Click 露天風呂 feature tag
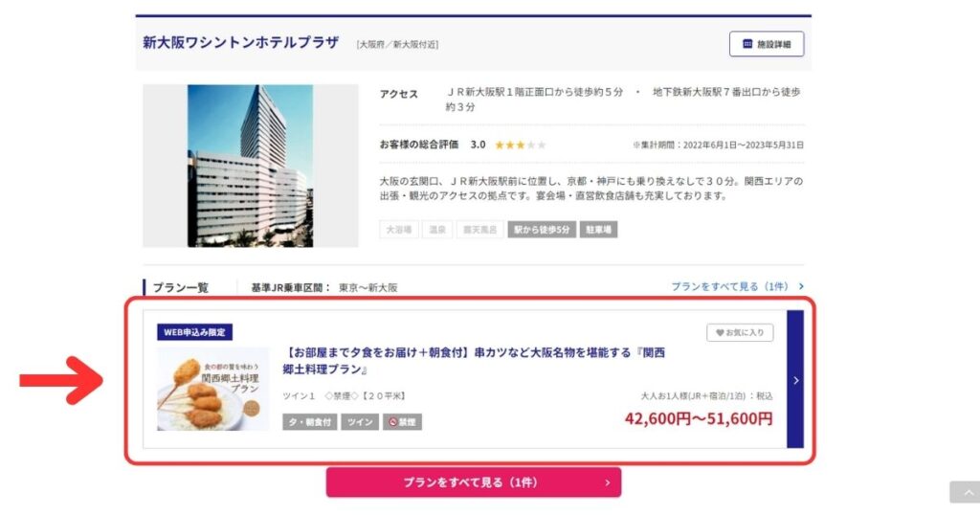The height and width of the screenshot is (515, 980). (480, 230)
